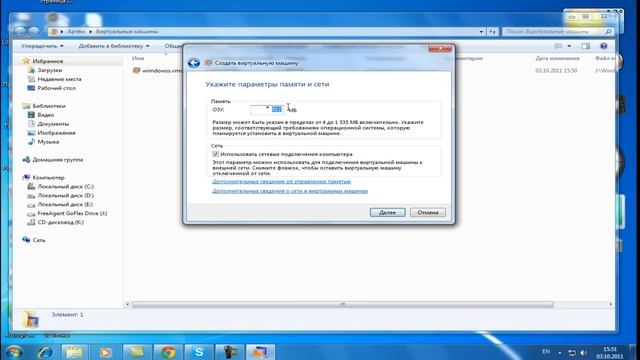The width and height of the screenshot is (640, 360).
Task: Open the Музыка library
Action: pos(48,142)
